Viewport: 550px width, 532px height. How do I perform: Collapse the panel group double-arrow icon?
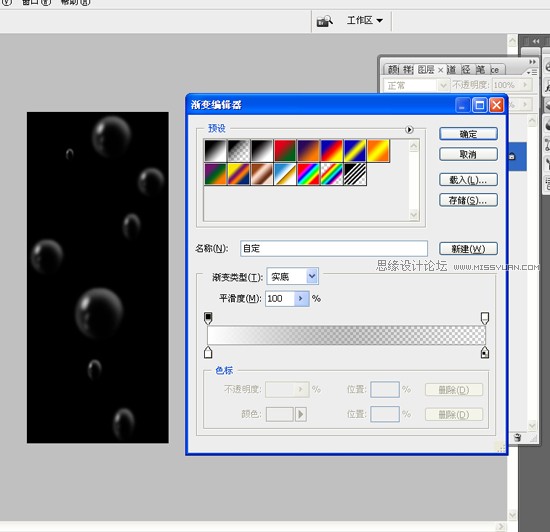(532, 62)
